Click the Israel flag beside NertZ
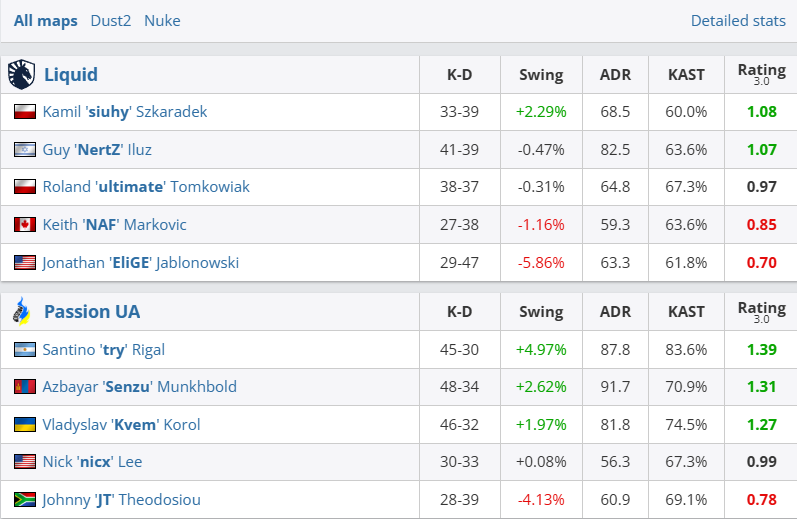The image size is (797, 519). (x=25, y=150)
